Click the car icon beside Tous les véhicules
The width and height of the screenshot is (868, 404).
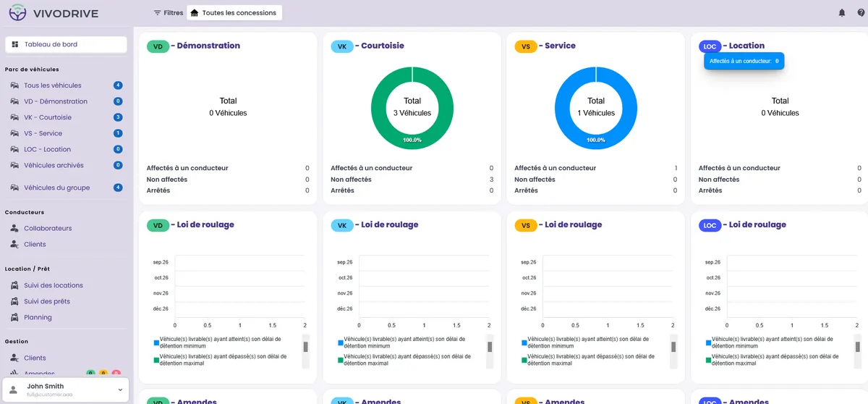(x=15, y=85)
